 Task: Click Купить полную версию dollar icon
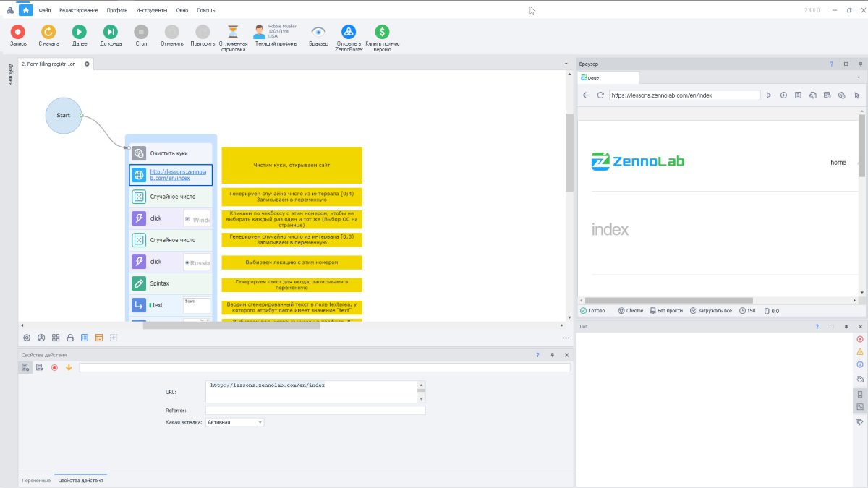coord(382,32)
